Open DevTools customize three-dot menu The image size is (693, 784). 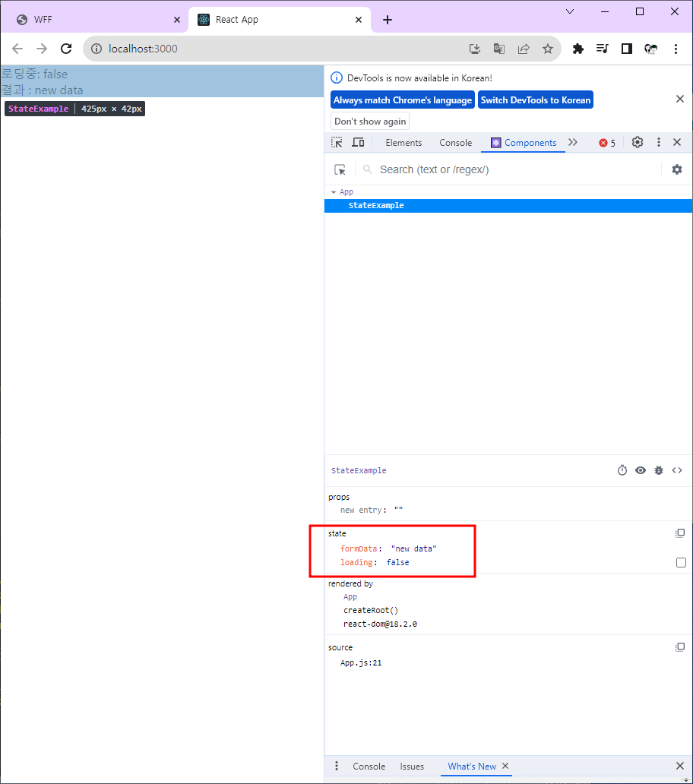[659, 143]
